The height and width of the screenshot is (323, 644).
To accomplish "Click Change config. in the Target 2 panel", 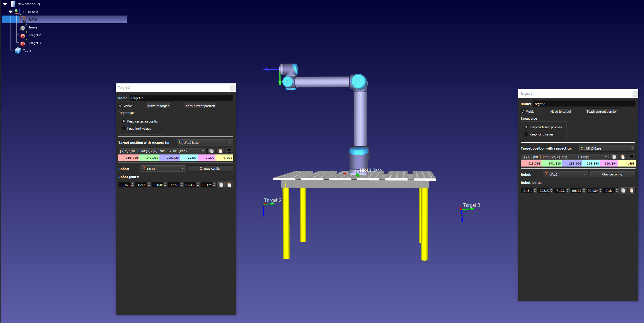I will coord(210,169).
